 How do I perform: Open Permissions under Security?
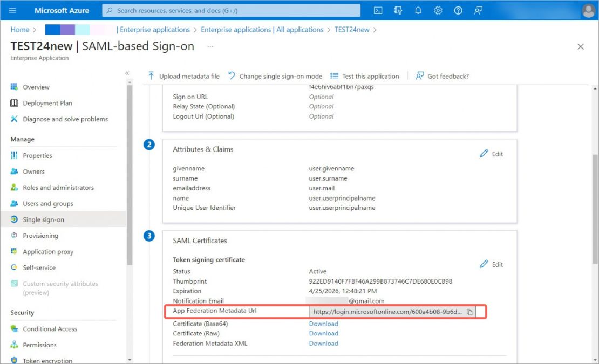click(x=33, y=345)
